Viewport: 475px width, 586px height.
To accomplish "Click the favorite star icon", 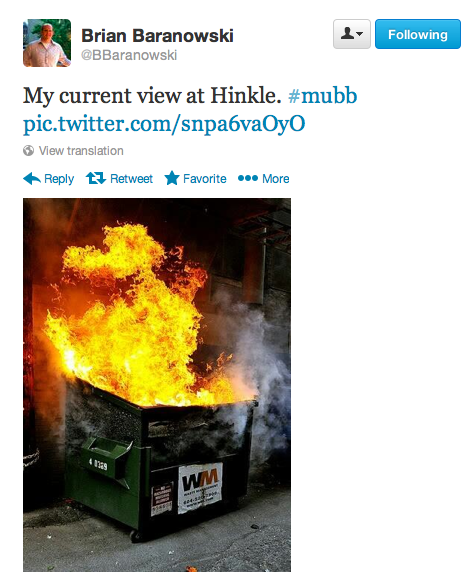I will (x=172, y=178).
